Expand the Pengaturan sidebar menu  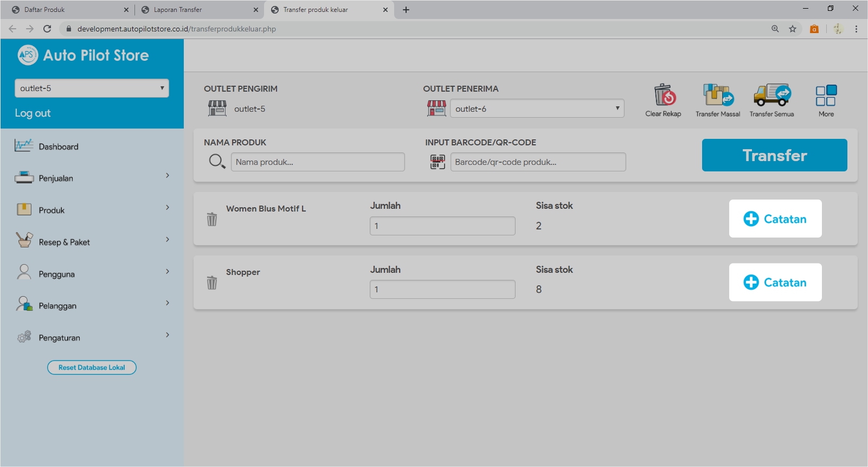coord(92,337)
